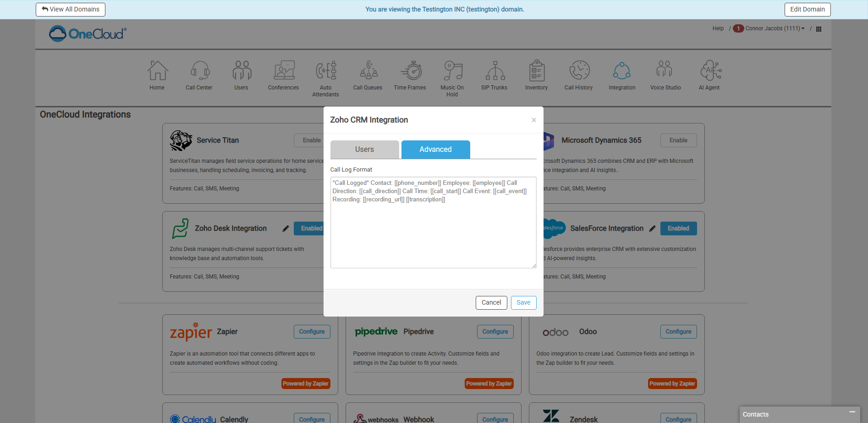This screenshot has height=423, width=868.
Task: Toggle the SalesForce Enabled button
Action: tap(678, 228)
